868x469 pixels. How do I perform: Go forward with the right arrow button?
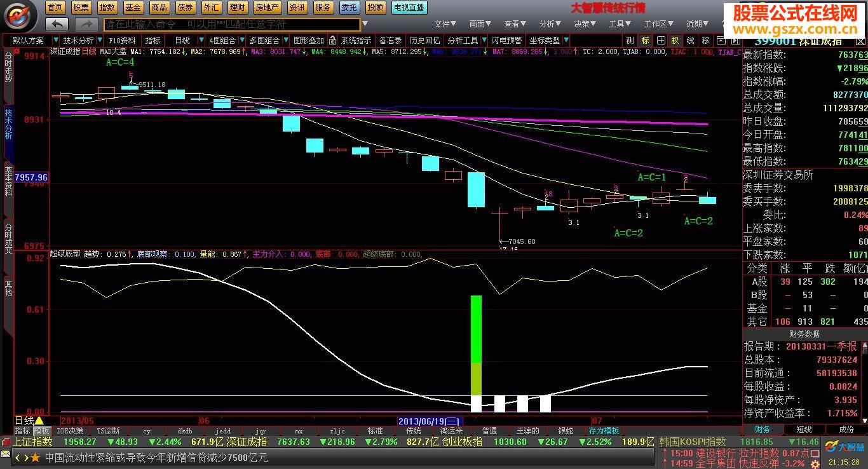(x=86, y=24)
